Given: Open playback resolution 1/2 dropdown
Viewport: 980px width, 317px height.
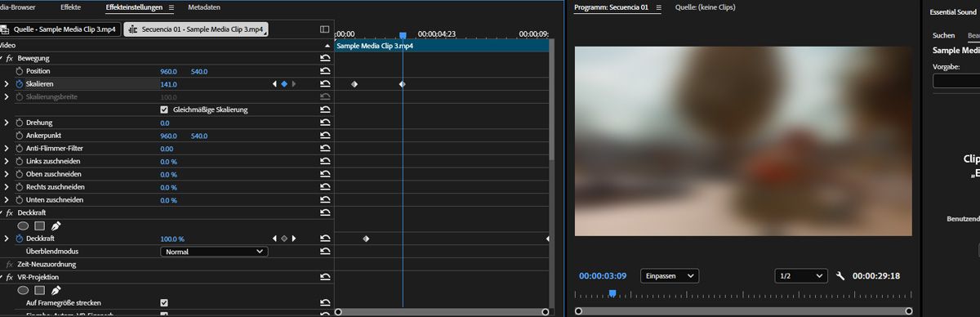Looking at the screenshot, I should coord(801,276).
